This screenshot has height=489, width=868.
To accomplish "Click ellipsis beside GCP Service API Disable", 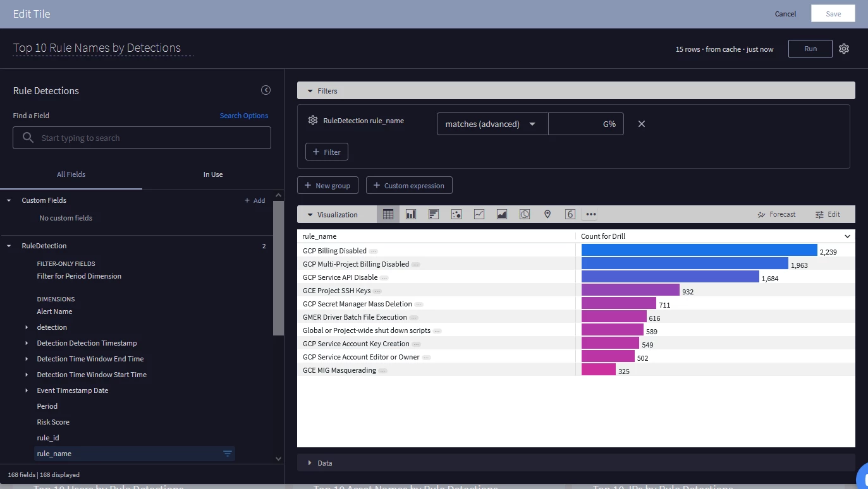I will [x=384, y=278].
